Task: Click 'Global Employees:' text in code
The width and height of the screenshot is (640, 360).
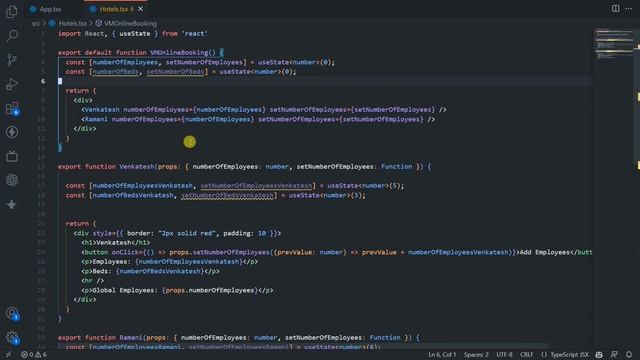Action: coord(125,291)
